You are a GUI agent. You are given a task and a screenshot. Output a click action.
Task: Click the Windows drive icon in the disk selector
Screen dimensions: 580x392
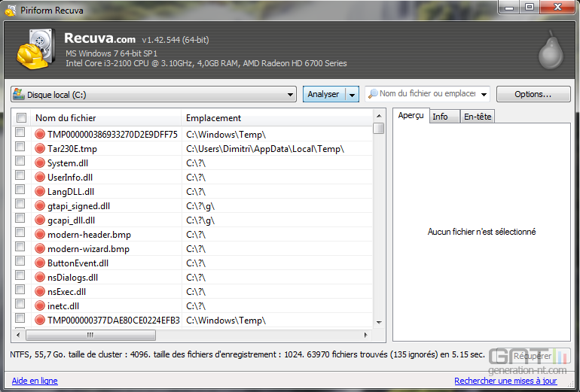tap(19, 94)
